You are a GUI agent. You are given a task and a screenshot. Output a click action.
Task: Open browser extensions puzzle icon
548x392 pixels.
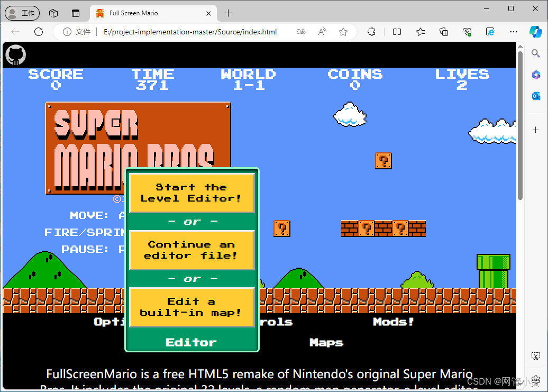pos(371,32)
